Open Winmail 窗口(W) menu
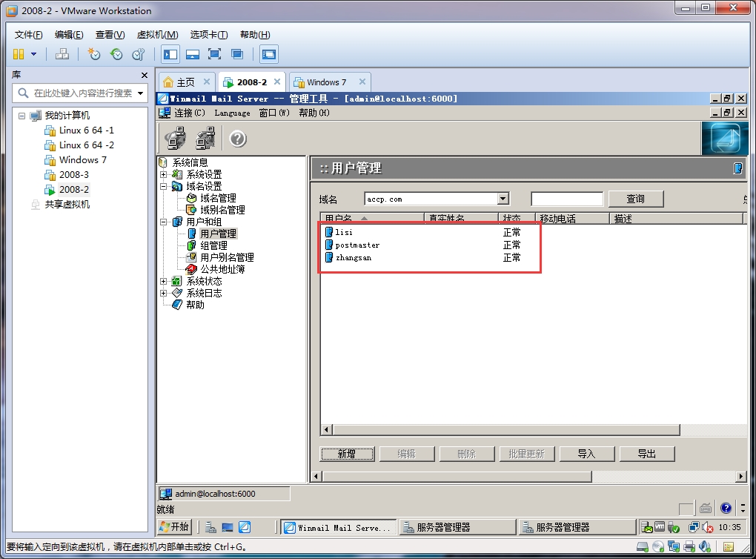Screen dimensions: 756x559 click(x=273, y=113)
